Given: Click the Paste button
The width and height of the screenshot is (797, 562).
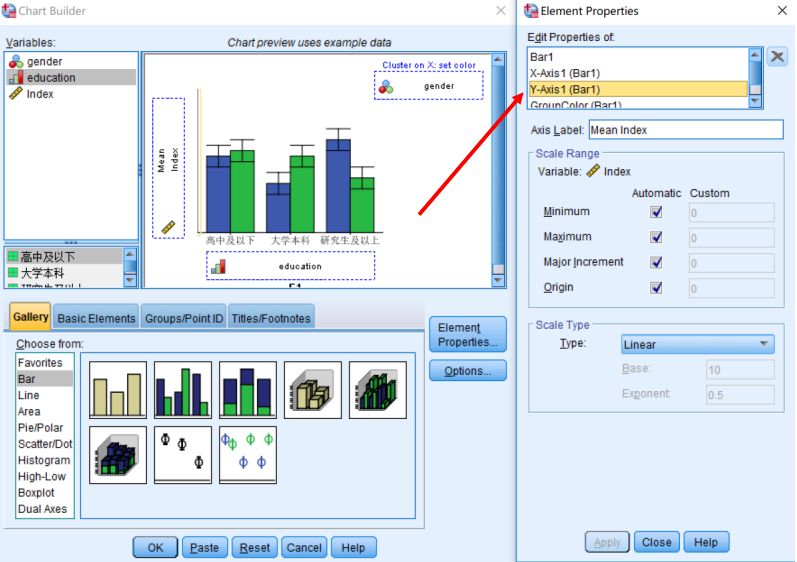Looking at the screenshot, I should click(x=204, y=547).
